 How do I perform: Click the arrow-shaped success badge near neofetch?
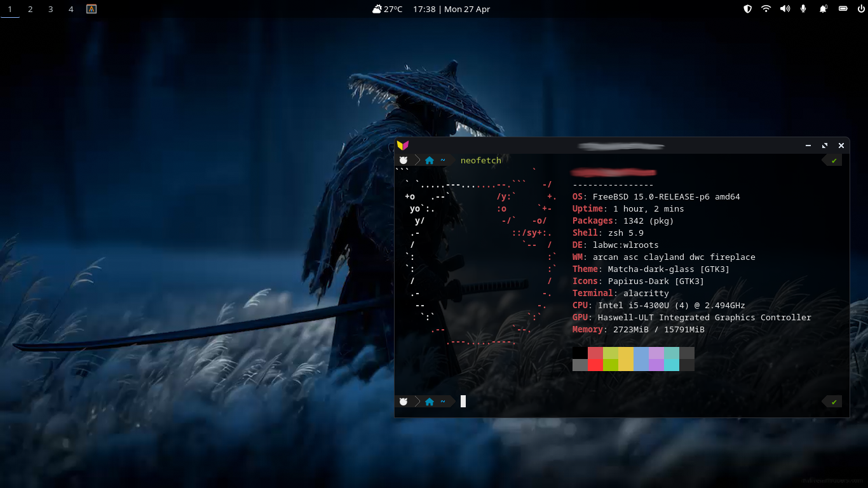tap(832, 160)
